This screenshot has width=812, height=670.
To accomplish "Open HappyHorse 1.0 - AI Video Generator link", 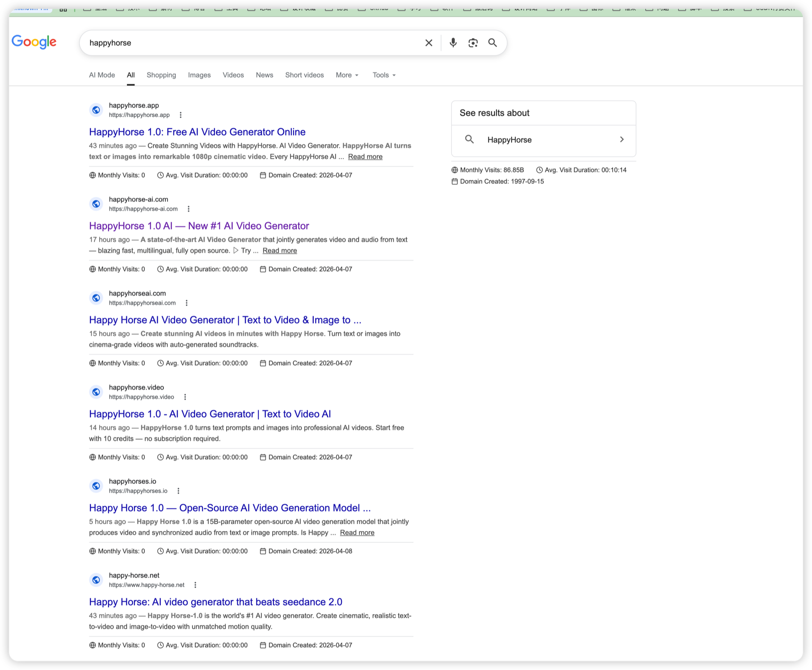I will tap(210, 414).
